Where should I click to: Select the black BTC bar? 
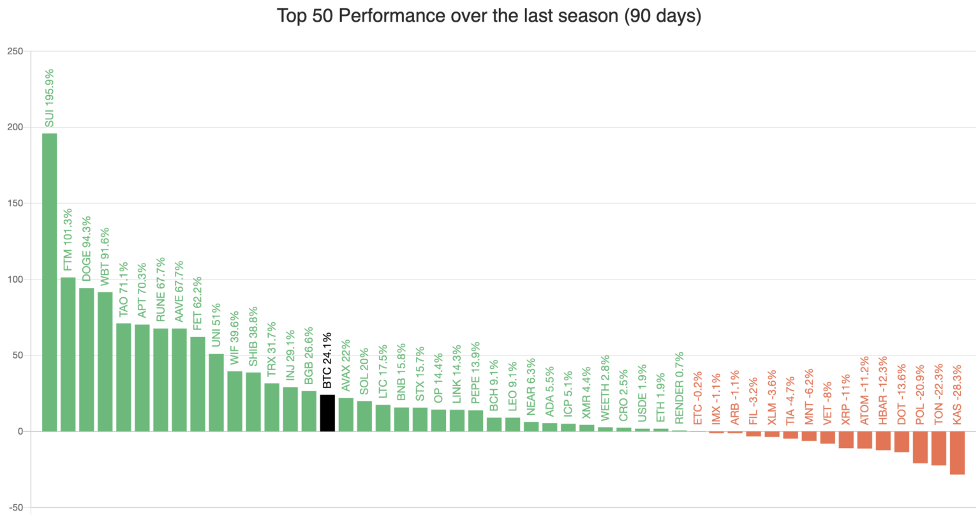tap(327, 413)
